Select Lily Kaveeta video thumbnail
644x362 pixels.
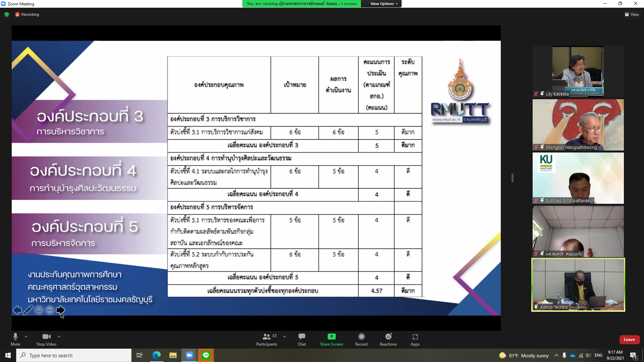578,71
